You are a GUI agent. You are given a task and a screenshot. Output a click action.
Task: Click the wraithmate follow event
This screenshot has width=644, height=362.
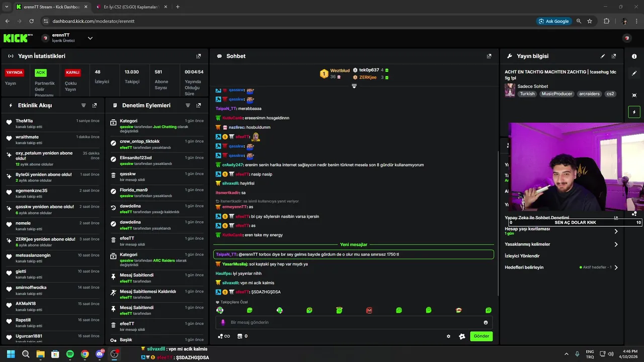click(x=53, y=139)
